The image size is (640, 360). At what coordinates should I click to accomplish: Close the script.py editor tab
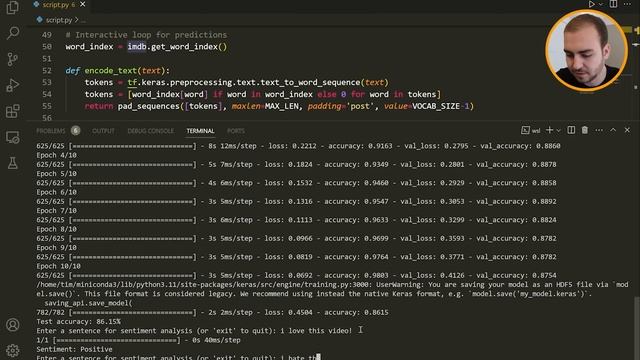83,4
